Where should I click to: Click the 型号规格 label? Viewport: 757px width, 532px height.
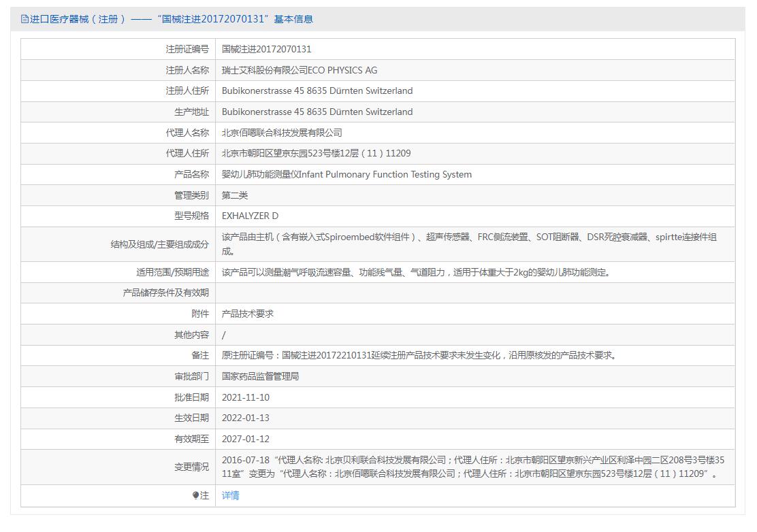pyautogui.click(x=192, y=216)
